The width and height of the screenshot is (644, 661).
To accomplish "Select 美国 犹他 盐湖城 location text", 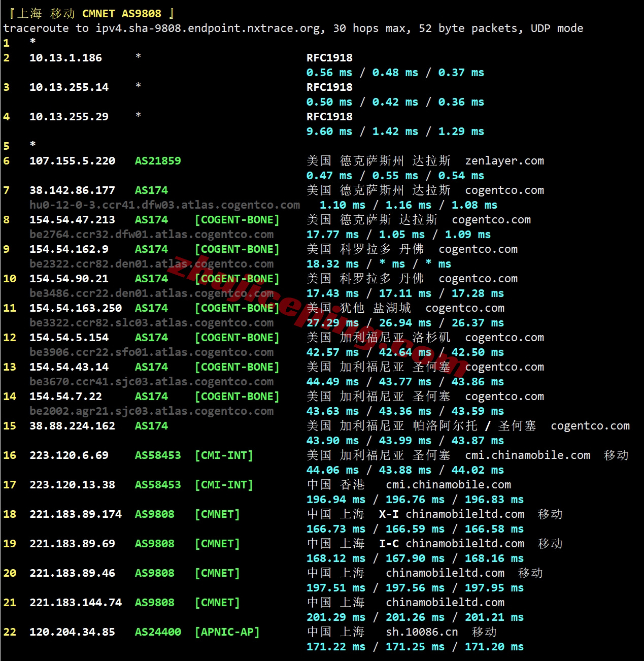I will (359, 308).
